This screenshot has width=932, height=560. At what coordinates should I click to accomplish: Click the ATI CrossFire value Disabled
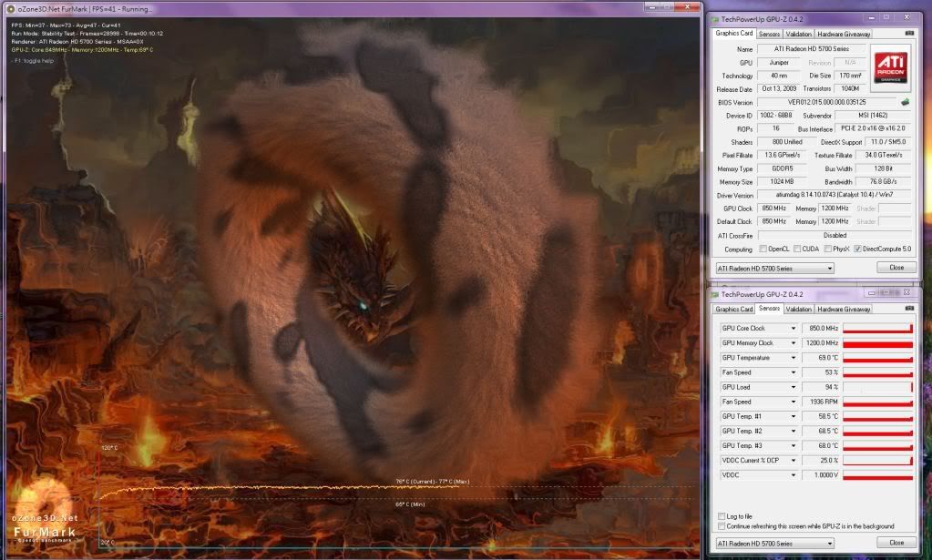pyautogui.click(x=835, y=235)
